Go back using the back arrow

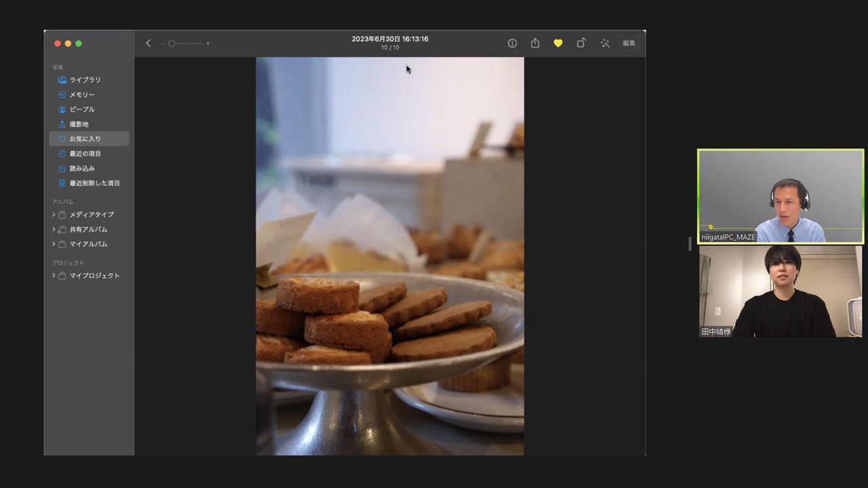tap(149, 43)
